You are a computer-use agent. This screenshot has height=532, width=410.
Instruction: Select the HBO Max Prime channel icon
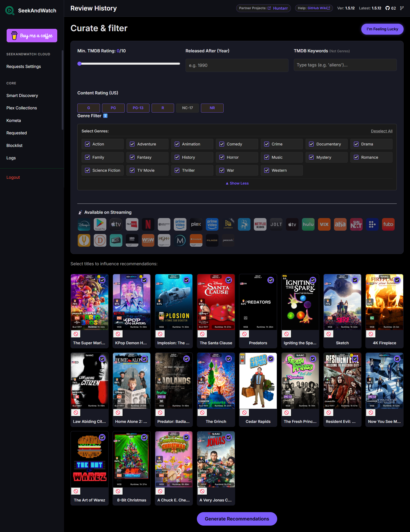[x=132, y=240]
